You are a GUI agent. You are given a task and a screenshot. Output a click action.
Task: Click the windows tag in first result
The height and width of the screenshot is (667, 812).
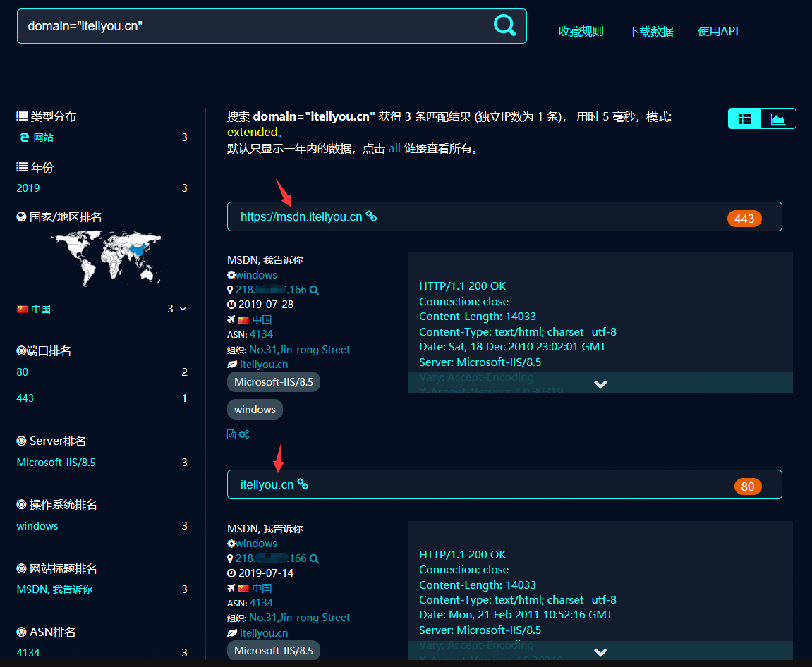click(x=255, y=410)
